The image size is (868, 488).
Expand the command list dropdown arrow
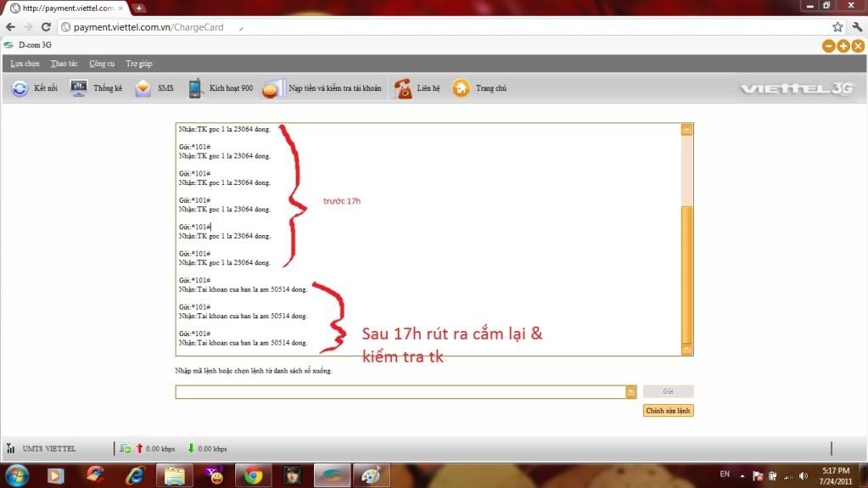[630, 392]
